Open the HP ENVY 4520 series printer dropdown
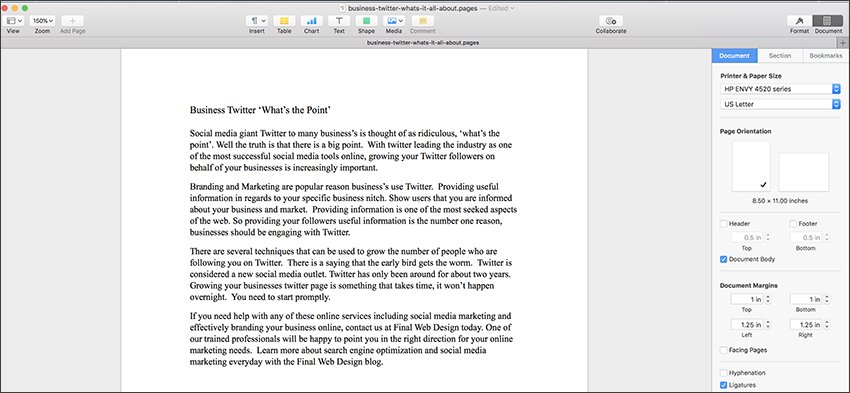The height and width of the screenshot is (393, 850). coord(780,89)
